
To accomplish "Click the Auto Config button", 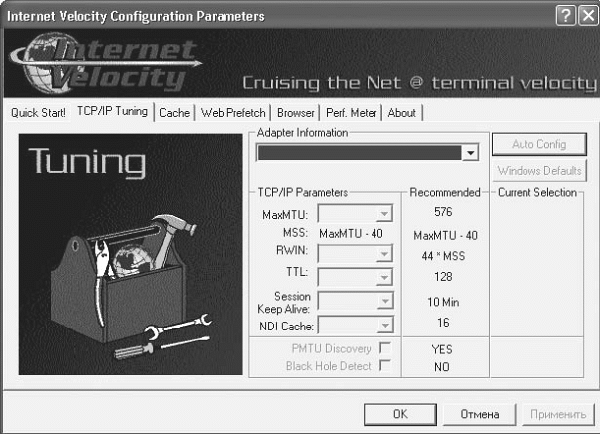I will point(538,144).
